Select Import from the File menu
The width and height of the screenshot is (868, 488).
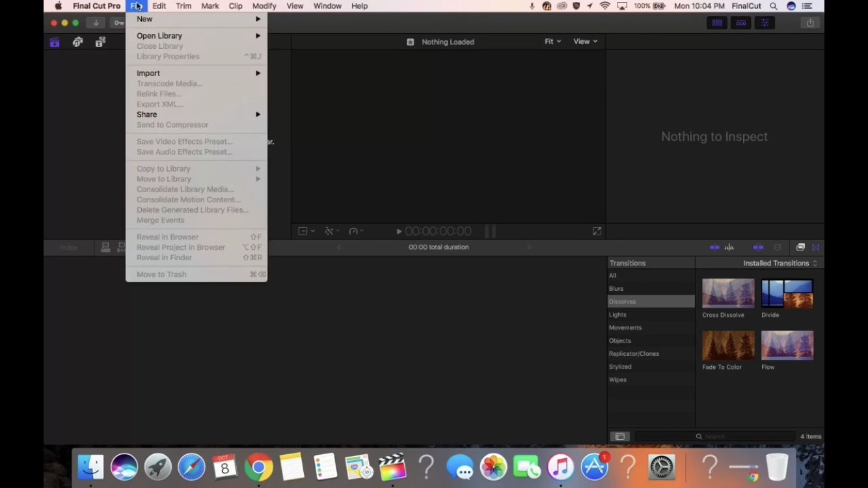coord(148,73)
